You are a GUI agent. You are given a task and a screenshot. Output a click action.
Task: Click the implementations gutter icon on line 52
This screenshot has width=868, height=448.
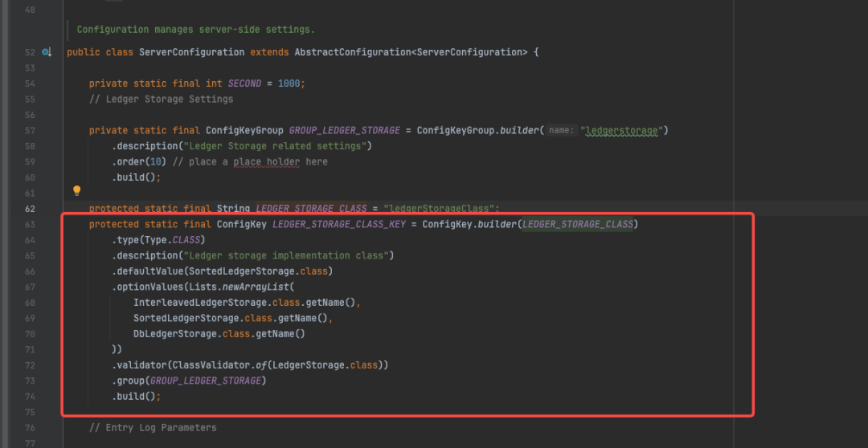click(x=47, y=52)
